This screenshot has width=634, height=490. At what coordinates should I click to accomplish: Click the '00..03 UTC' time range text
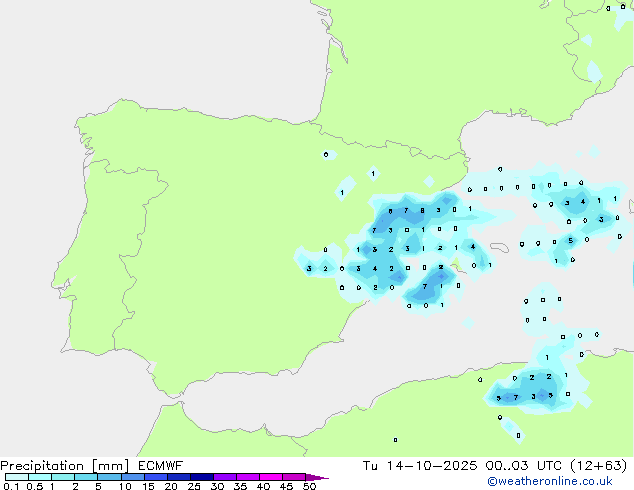pyautogui.click(x=524, y=466)
